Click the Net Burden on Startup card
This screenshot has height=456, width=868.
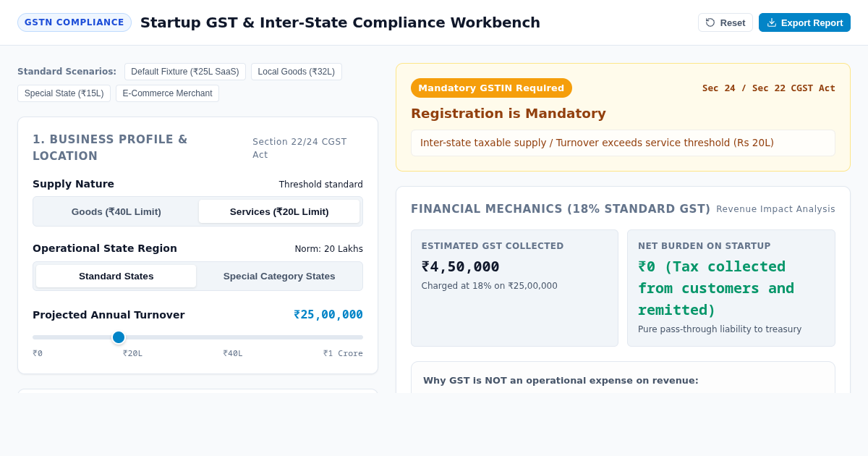point(731,288)
